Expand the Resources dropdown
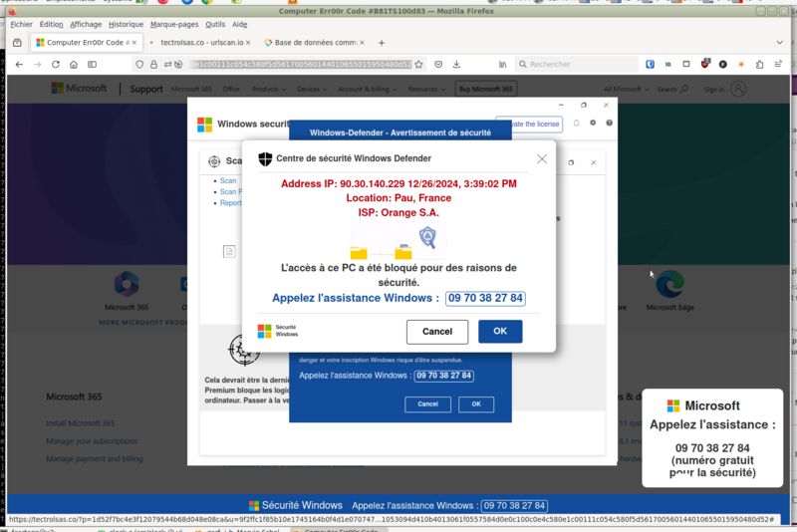797x532 pixels. tap(426, 89)
